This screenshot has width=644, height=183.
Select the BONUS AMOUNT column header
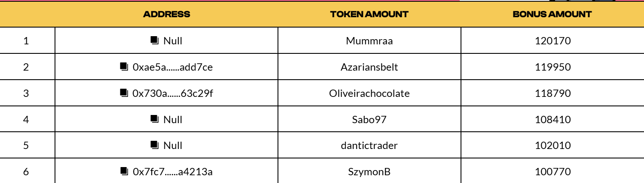[552, 14]
